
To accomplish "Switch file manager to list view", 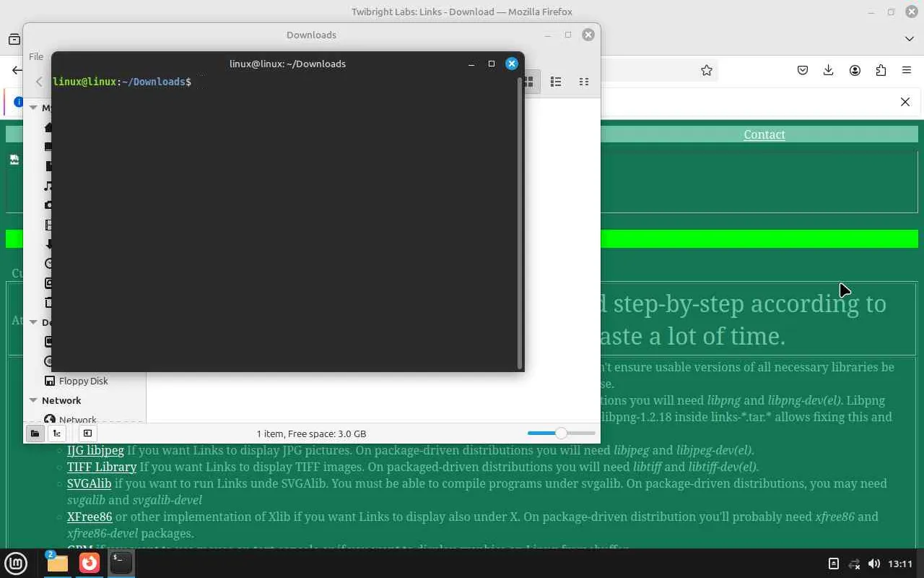I will (x=556, y=82).
